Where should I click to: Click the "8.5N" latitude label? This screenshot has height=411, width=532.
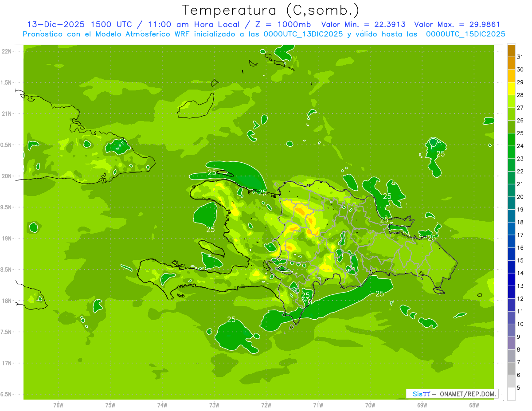click(x=6, y=270)
